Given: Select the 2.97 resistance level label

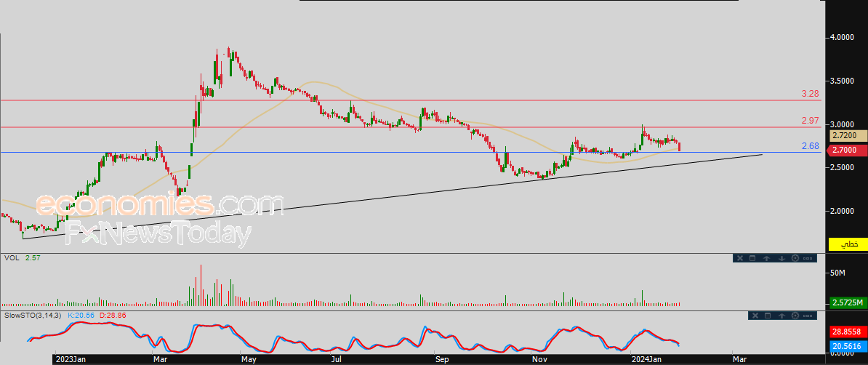Looking at the screenshot, I should click(810, 120).
